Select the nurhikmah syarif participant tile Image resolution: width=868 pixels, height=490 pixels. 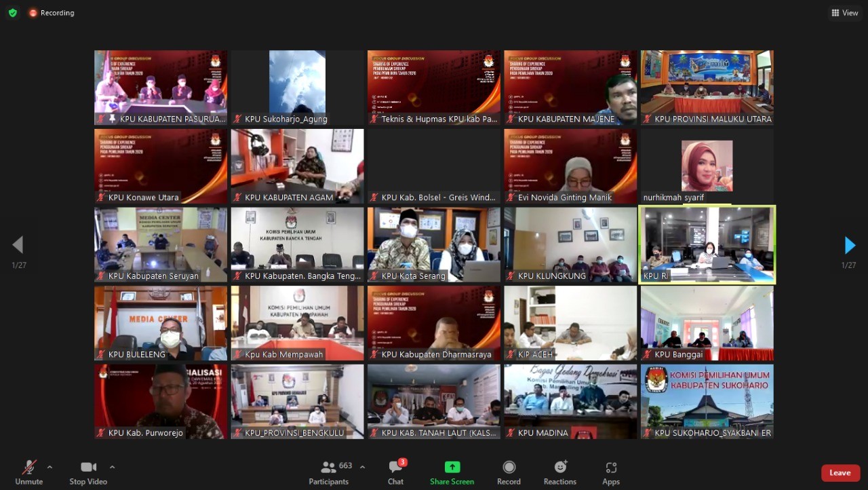pyautogui.click(x=707, y=166)
